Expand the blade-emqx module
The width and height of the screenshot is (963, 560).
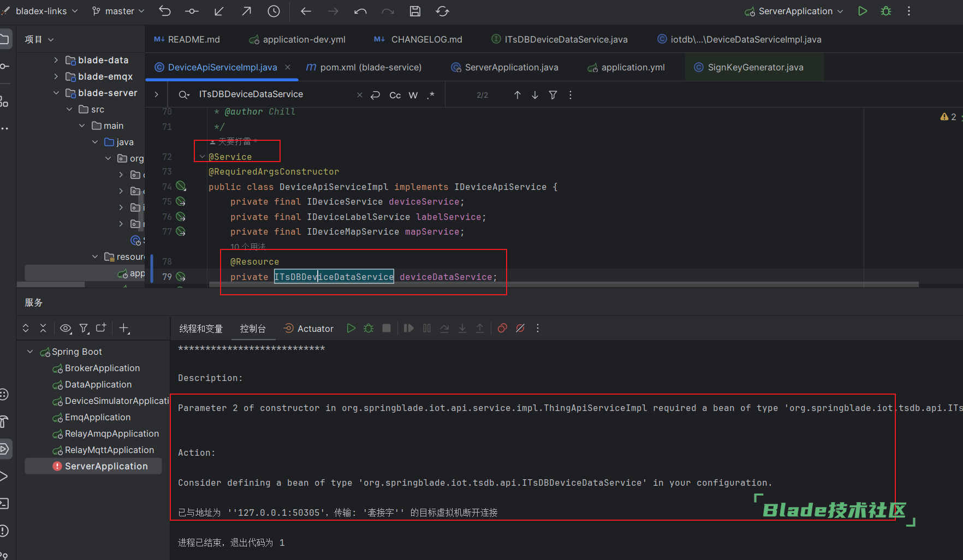coord(56,76)
